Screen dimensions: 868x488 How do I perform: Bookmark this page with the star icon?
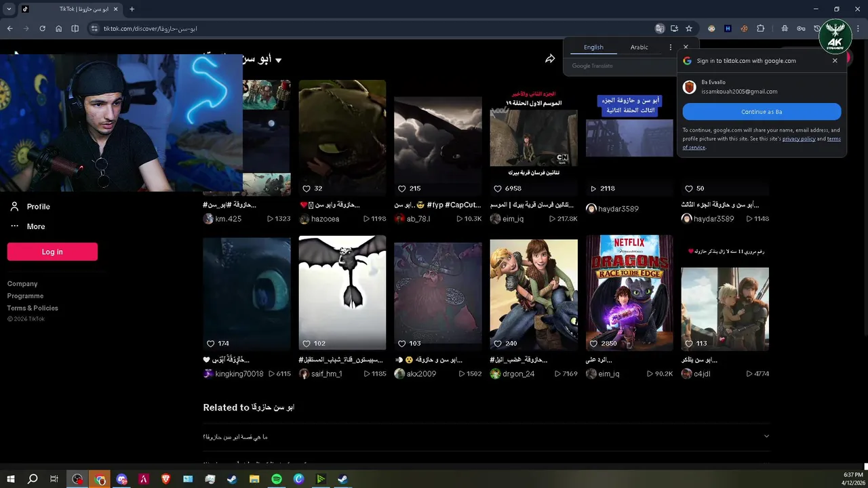[689, 28]
